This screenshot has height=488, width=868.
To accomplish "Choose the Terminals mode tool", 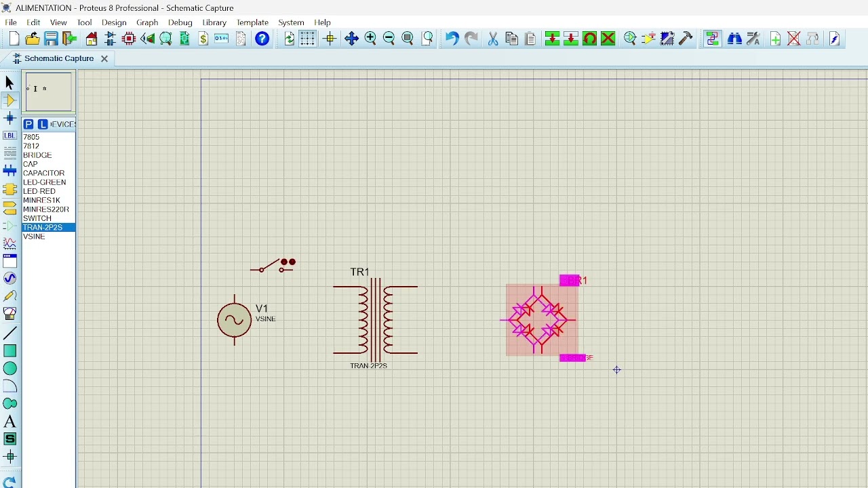I will pyautogui.click(x=9, y=207).
